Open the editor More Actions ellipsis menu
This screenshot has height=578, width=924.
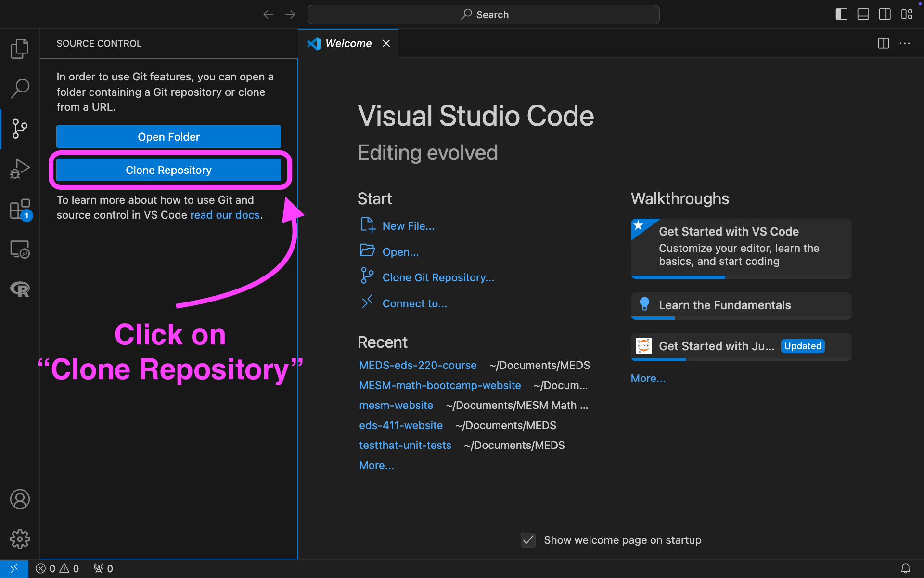coord(905,43)
